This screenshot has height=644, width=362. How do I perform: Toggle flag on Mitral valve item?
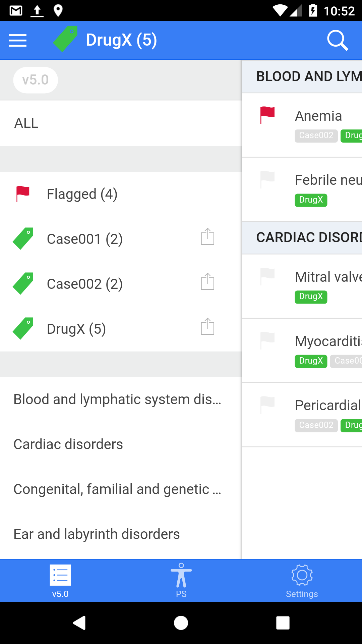click(267, 276)
